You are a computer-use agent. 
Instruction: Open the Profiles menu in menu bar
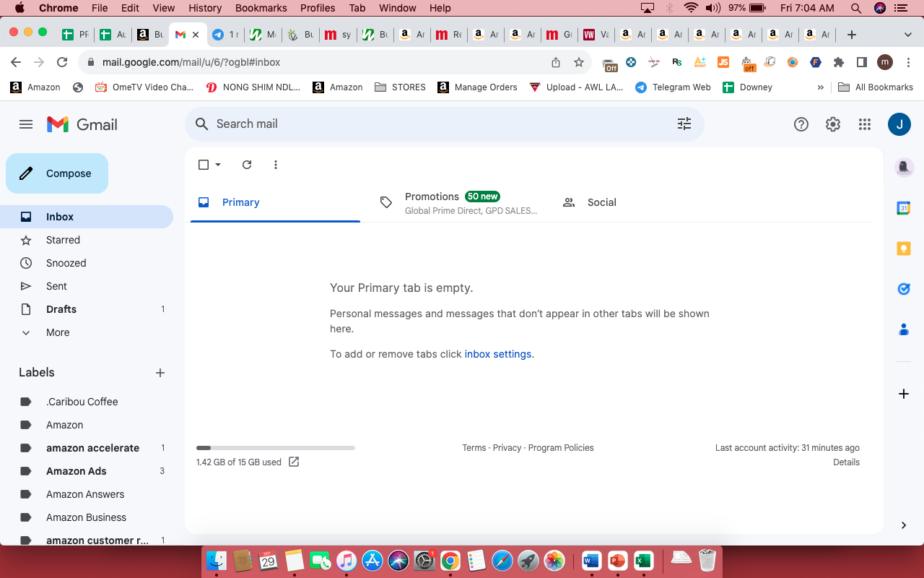pyautogui.click(x=318, y=8)
